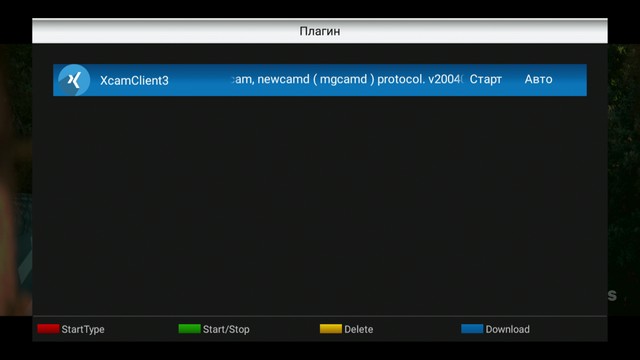Click the v2004 version text
The height and width of the screenshot is (360, 640).
click(x=445, y=79)
